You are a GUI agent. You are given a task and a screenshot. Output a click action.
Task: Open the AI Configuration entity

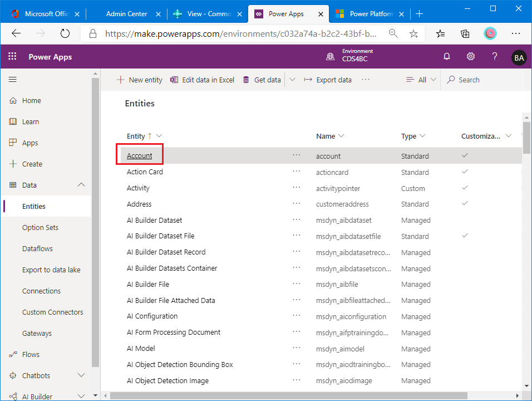(152, 316)
